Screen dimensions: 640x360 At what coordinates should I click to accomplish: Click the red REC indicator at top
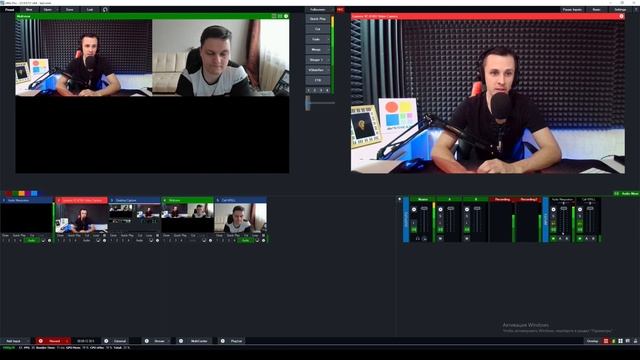coord(340,9)
